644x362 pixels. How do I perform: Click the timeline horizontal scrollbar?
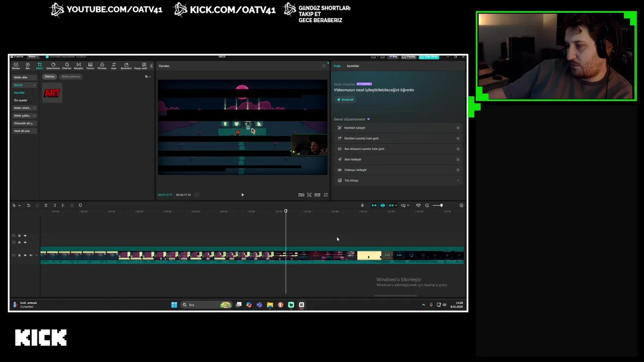(x=395, y=296)
